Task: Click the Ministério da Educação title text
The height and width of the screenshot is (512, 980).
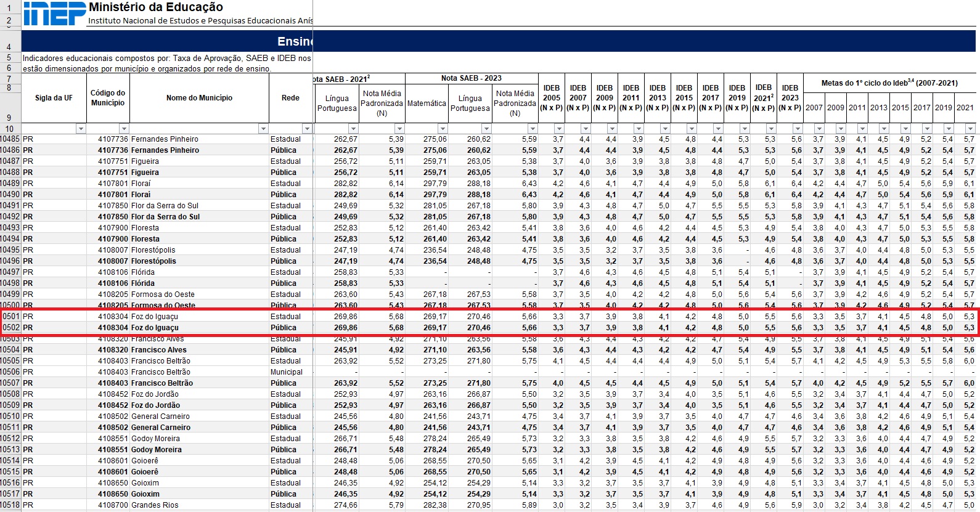Action: coord(156,7)
